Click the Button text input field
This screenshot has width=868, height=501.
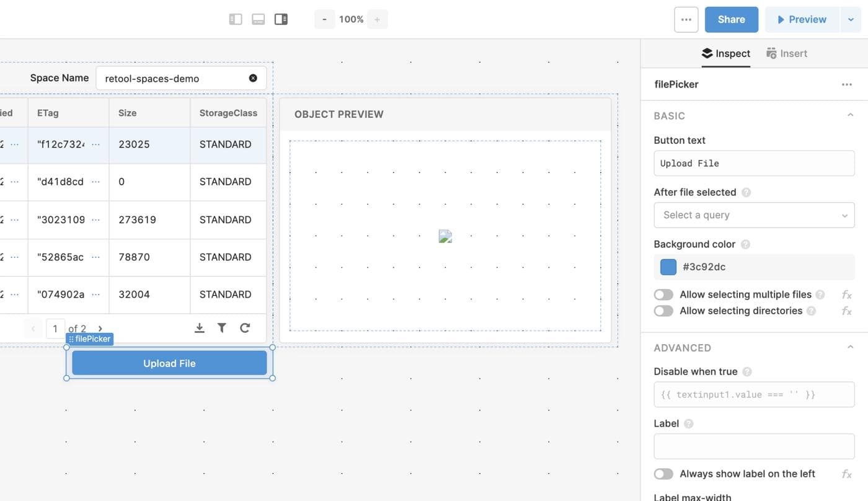[x=754, y=163]
